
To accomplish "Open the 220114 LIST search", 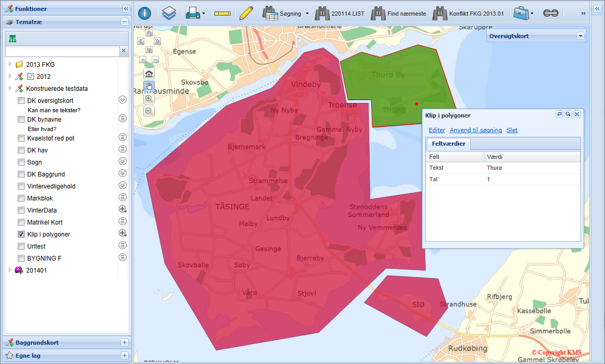I will [339, 14].
